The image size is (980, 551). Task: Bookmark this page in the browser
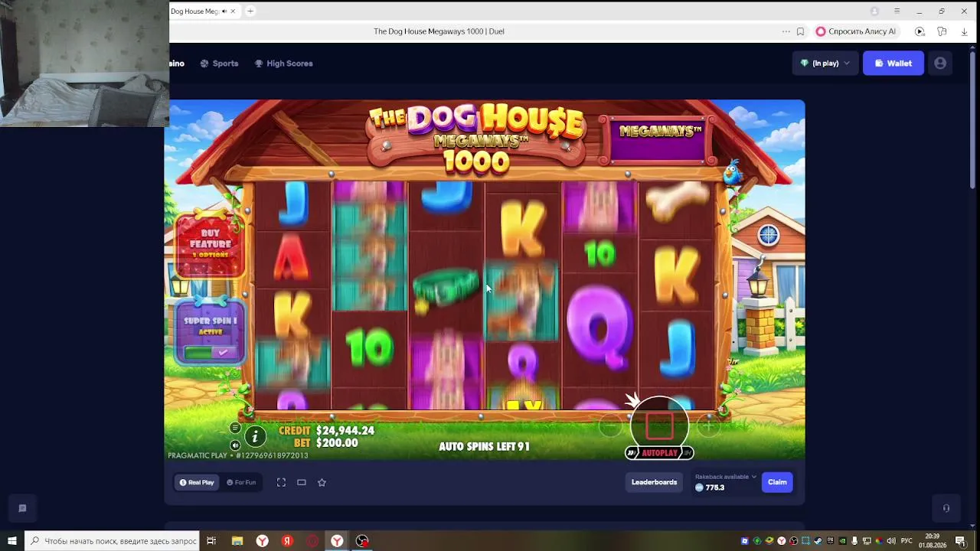point(800,31)
